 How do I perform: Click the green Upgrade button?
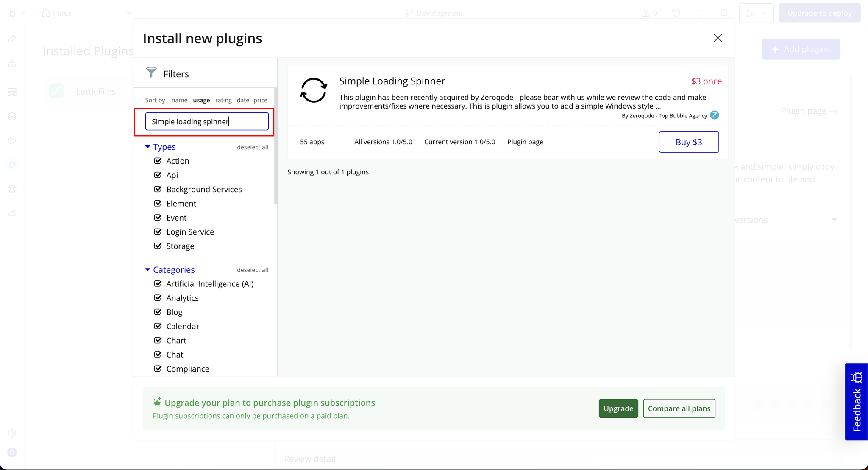[x=618, y=408]
